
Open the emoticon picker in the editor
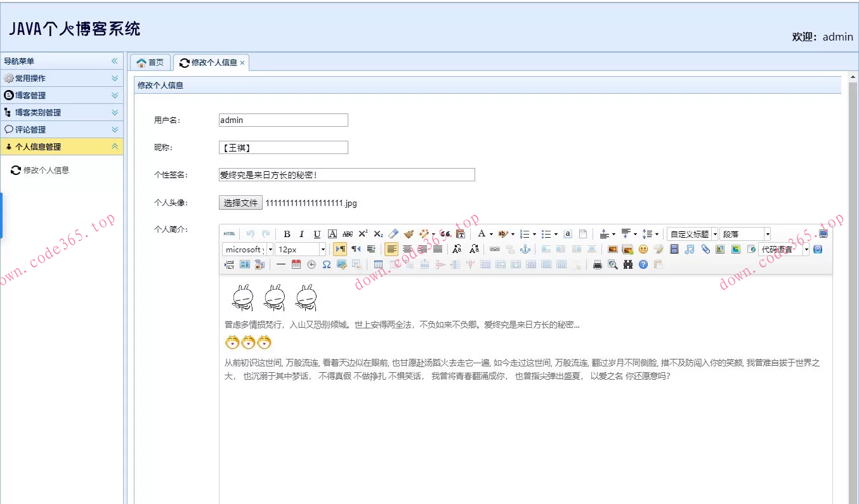point(643,249)
